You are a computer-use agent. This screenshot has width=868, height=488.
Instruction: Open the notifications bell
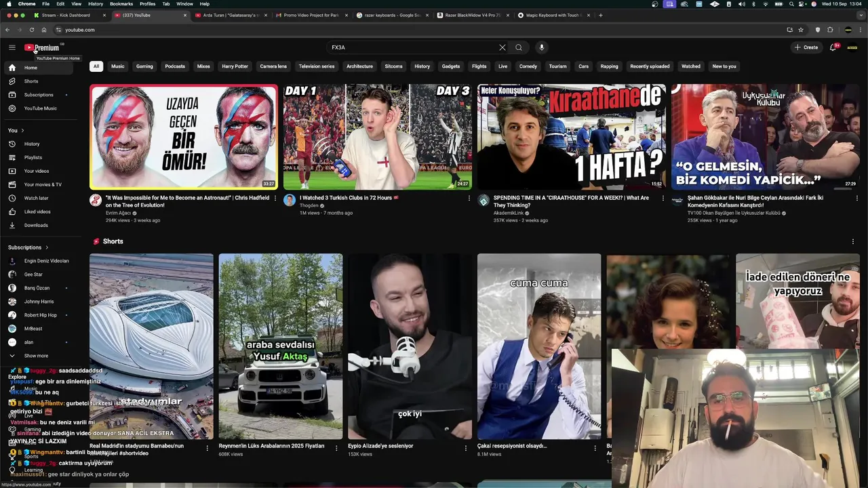point(833,47)
